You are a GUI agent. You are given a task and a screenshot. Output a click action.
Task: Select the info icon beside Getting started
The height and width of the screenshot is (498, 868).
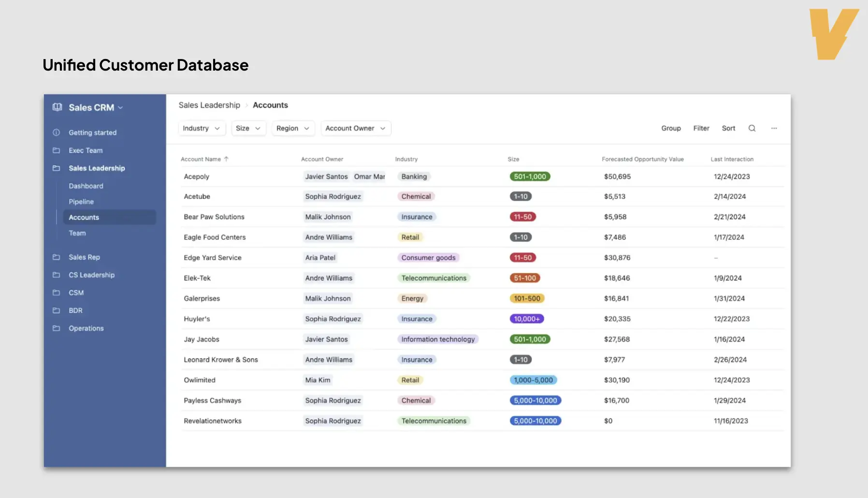point(56,132)
